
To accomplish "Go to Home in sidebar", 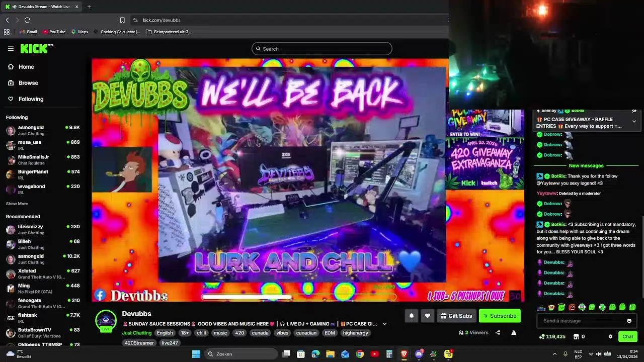I will pyautogui.click(x=21, y=67).
